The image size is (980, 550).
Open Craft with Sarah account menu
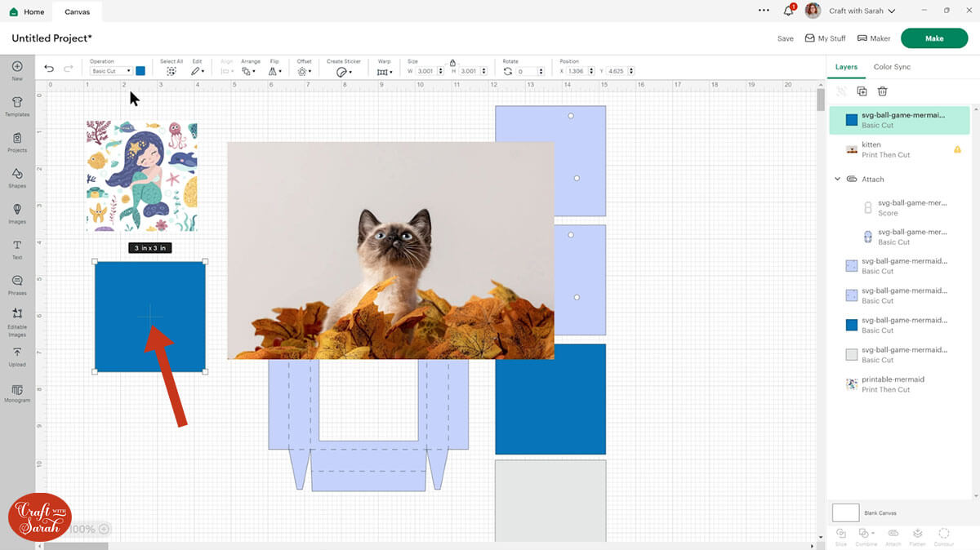(862, 11)
